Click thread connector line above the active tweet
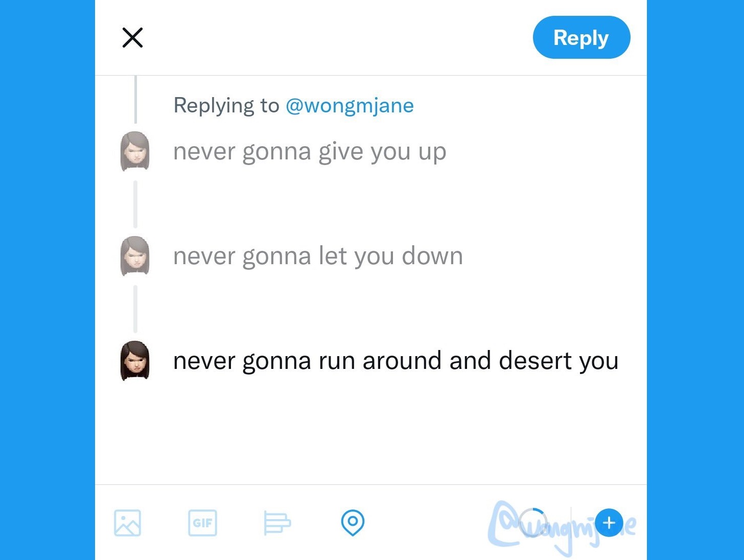 coord(135,309)
